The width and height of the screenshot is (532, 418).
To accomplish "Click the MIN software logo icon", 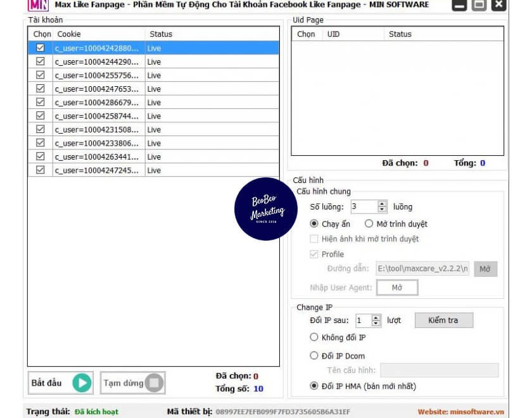I will click(x=39, y=5).
